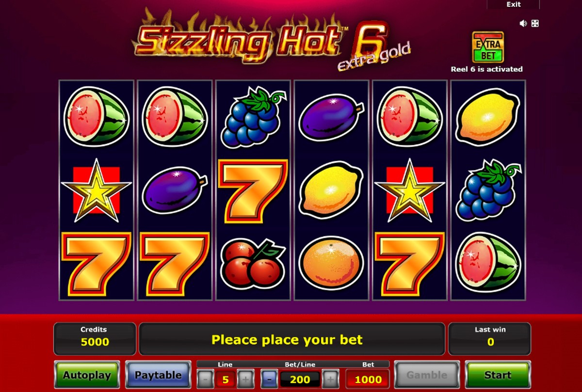The image size is (582, 392).
Task: Click the cherries symbol on reel three
Action: click(x=253, y=265)
